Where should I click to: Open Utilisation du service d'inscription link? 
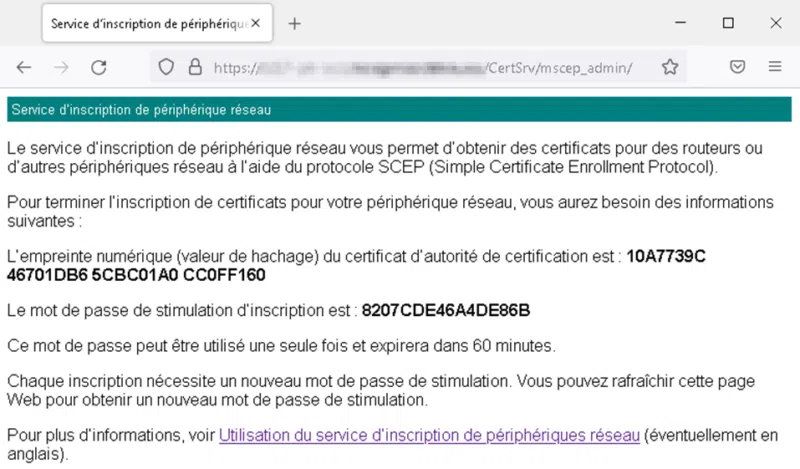click(x=429, y=435)
